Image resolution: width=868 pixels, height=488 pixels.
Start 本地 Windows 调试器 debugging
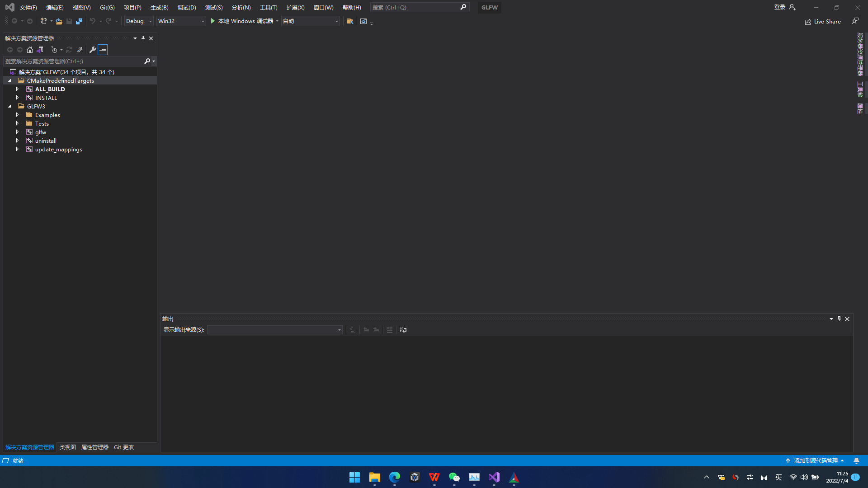pyautogui.click(x=242, y=21)
